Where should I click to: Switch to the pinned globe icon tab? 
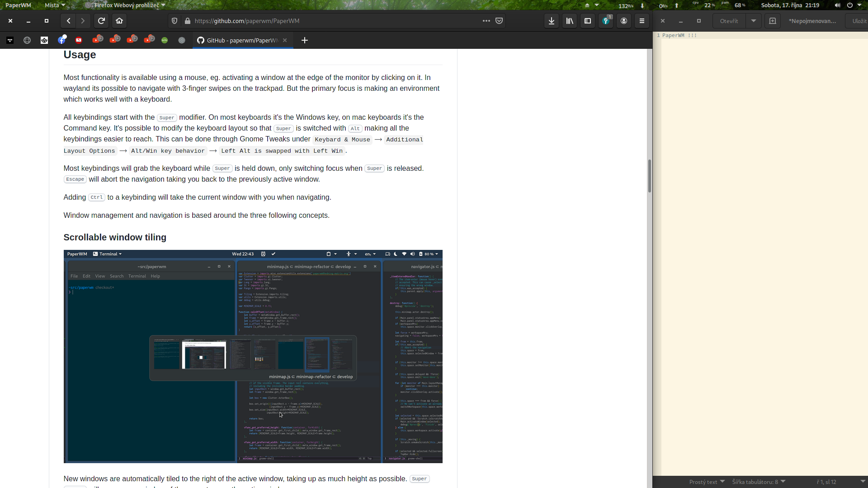[x=27, y=40]
